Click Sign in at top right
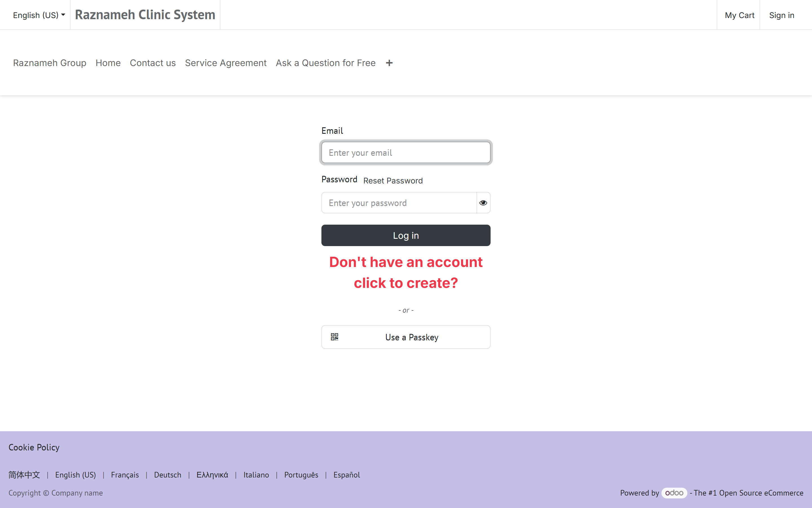812x508 pixels. (782, 15)
